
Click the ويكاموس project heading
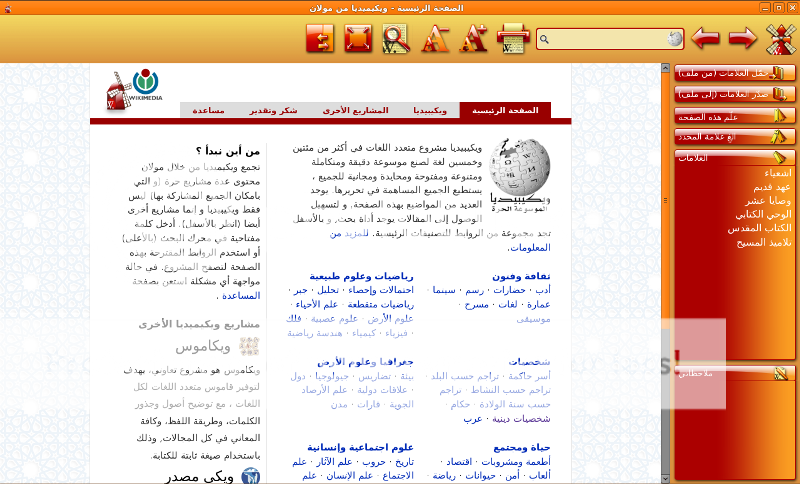click(203, 347)
